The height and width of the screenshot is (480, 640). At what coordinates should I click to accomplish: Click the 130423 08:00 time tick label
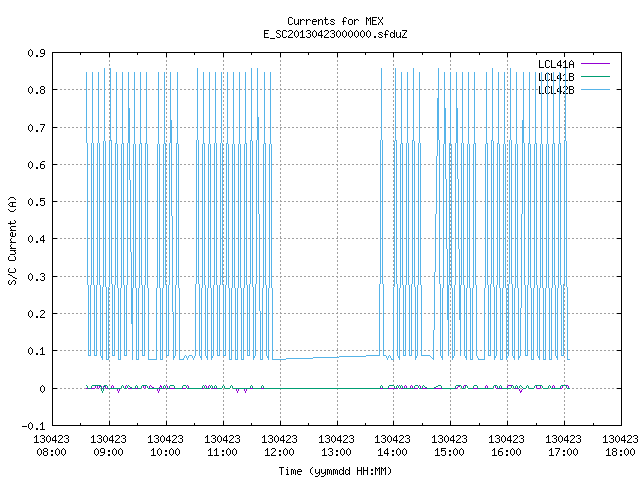51,446
